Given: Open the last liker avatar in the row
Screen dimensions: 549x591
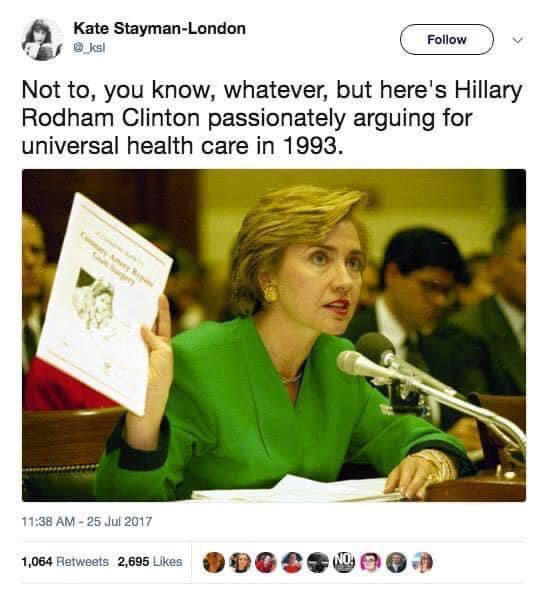Looking at the screenshot, I should tap(422, 562).
